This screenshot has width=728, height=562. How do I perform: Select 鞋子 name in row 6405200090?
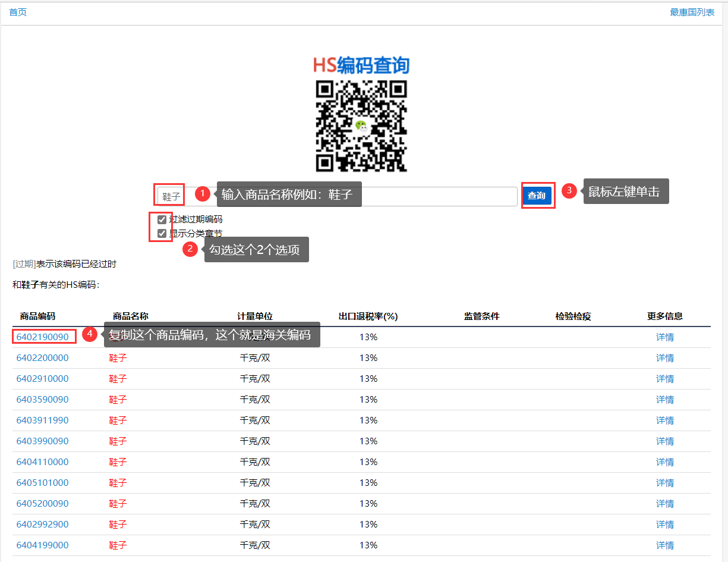118,504
